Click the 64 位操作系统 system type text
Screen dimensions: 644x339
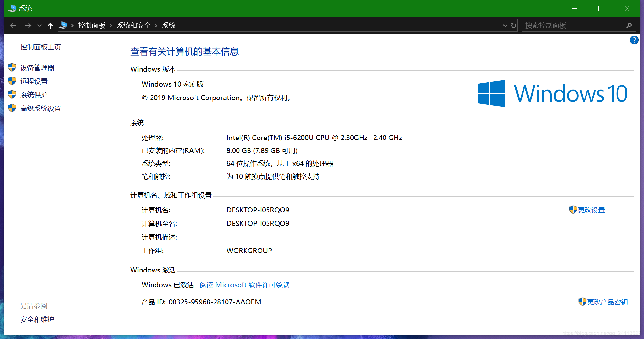click(x=280, y=164)
